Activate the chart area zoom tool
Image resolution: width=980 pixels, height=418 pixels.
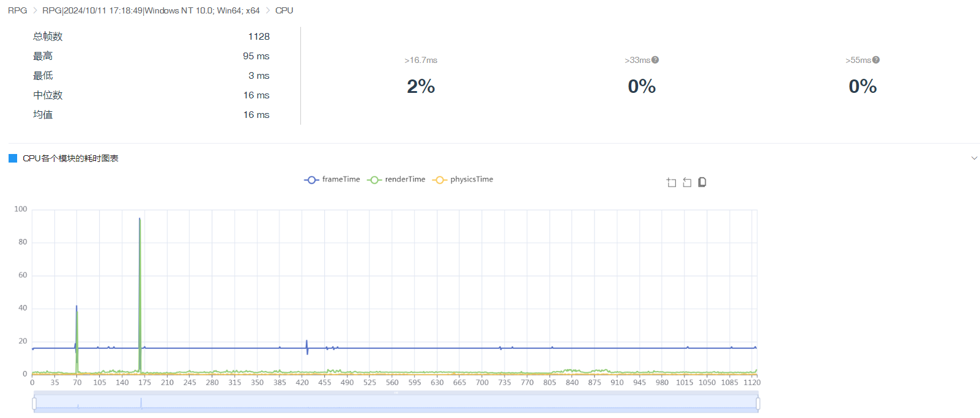click(671, 182)
